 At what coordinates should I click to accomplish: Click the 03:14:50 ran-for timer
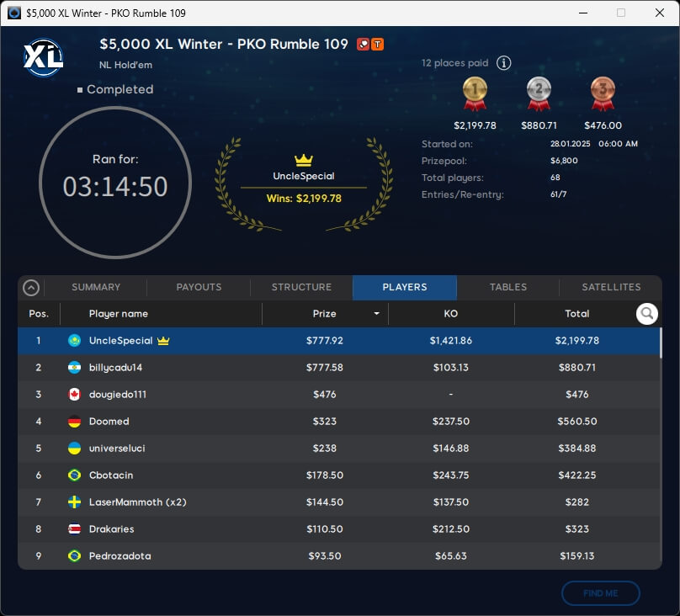pos(115,187)
